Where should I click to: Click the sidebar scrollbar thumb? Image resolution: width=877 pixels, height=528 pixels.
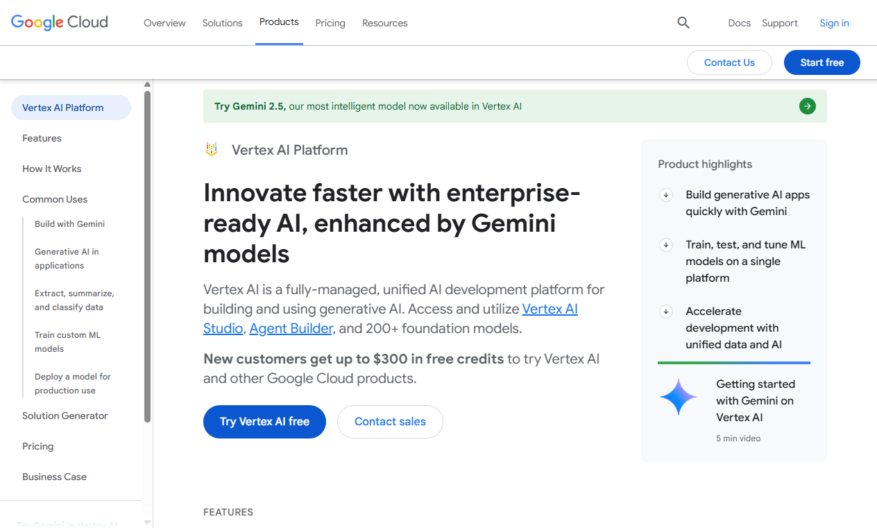(147, 256)
